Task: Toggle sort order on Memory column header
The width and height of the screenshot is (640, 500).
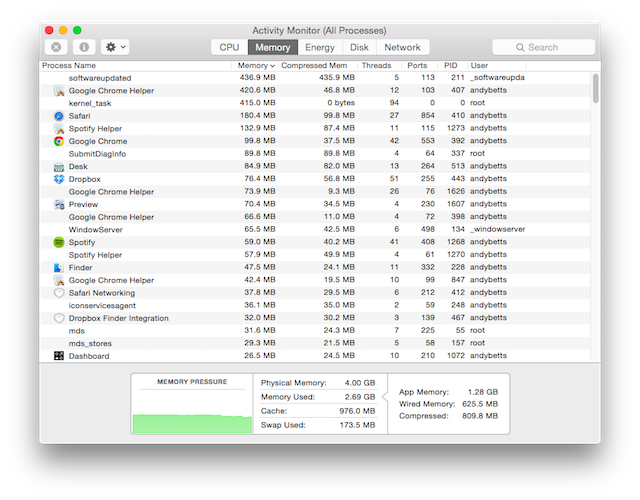Action: coord(256,66)
